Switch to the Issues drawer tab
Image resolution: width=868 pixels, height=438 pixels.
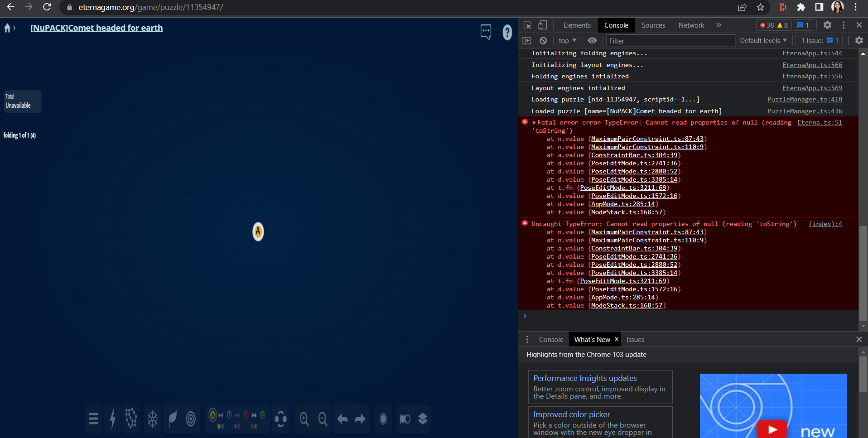click(x=635, y=340)
